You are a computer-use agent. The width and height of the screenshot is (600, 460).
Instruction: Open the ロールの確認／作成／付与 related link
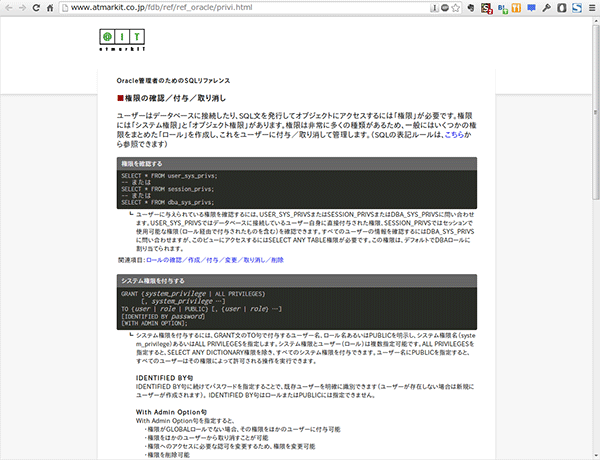(x=215, y=260)
